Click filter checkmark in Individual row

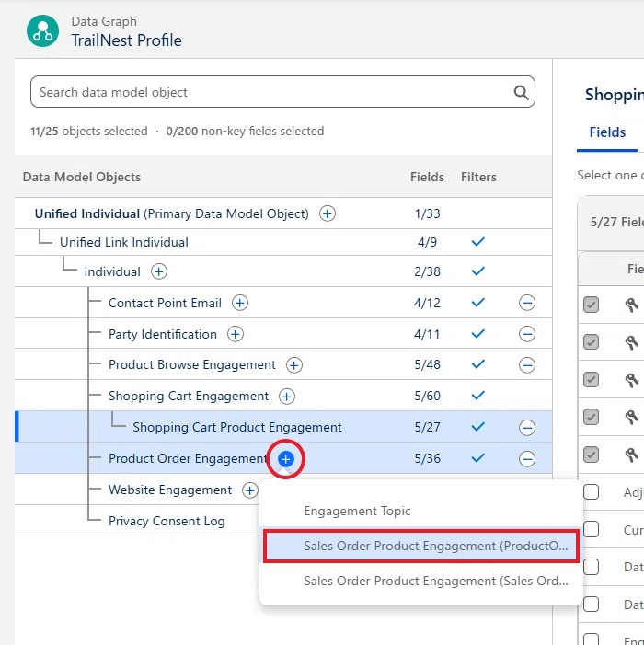tap(477, 271)
